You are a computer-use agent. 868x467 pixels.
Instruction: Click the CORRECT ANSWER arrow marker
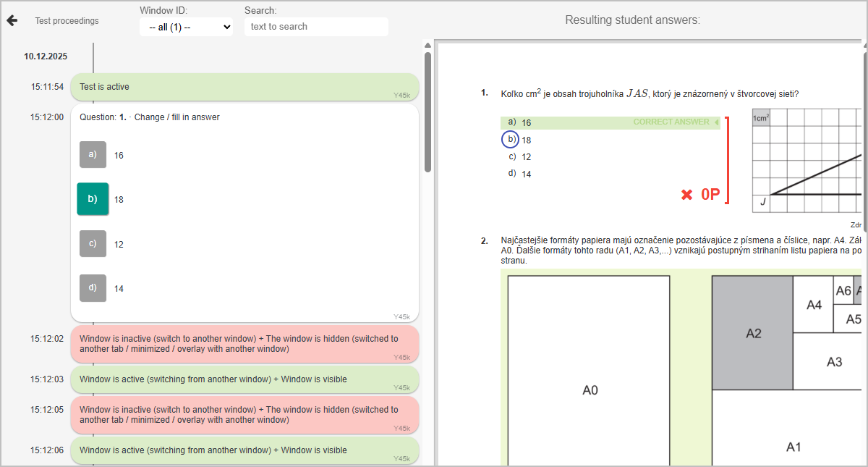coord(716,122)
